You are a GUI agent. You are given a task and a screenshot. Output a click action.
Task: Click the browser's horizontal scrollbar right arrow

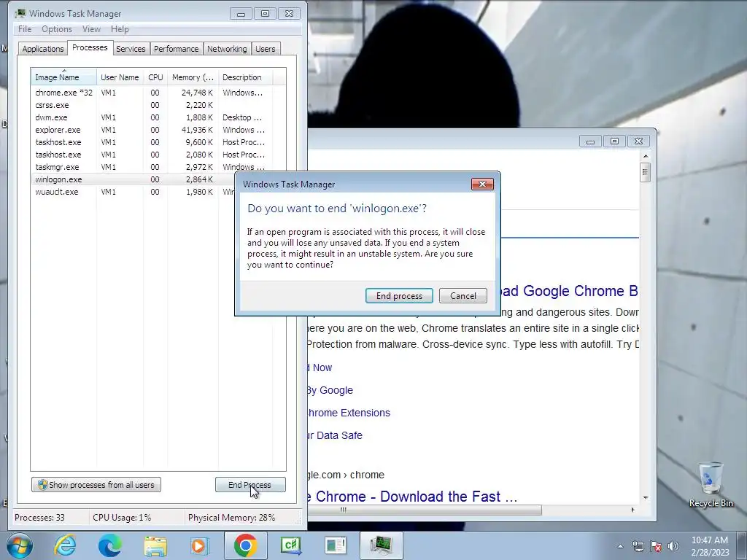(632, 510)
